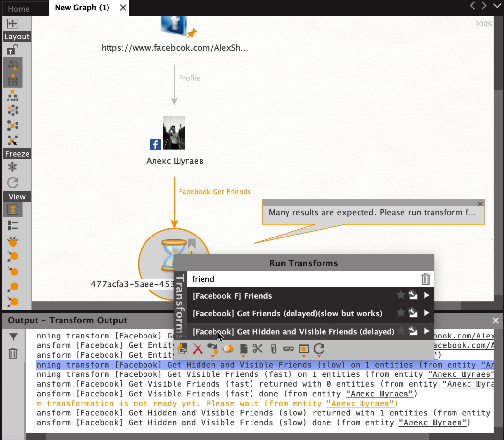Click the left tab navigation arrow
Image resolution: width=504 pixels, height=440 pixels.
pyautogui.click(x=473, y=6)
